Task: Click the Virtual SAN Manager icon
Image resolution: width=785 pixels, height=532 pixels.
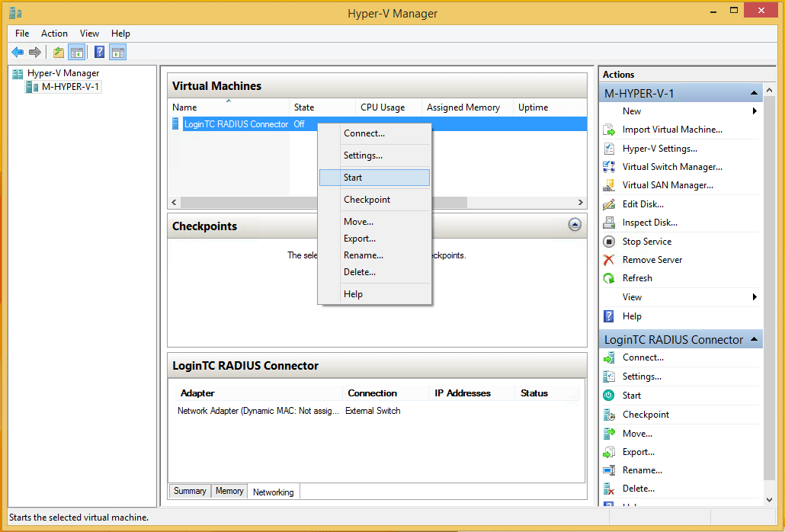Action: (x=609, y=185)
